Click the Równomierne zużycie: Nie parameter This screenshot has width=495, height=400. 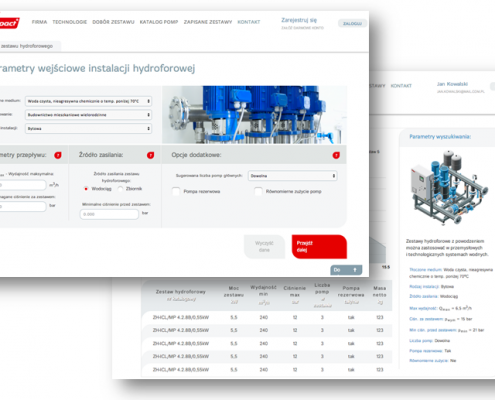pyautogui.click(x=433, y=361)
